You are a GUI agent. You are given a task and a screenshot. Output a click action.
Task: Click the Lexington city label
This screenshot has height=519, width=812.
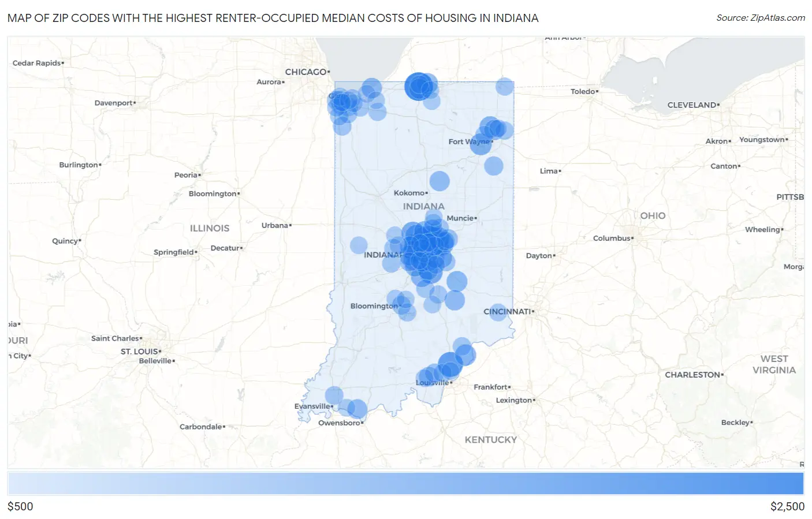[514, 400]
